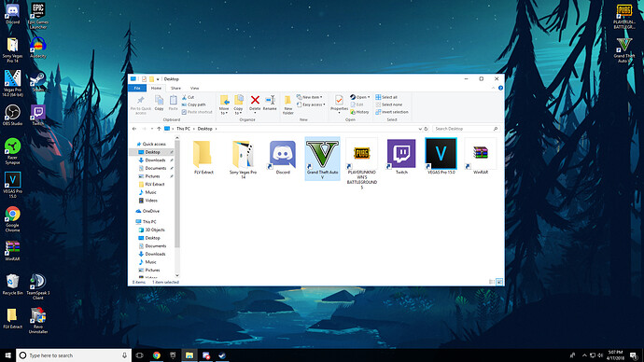Viewport: 644px width, 362px height.
Task: Open the Share ribbon tab
Action: pyautogui.click(x=175, y=89)
